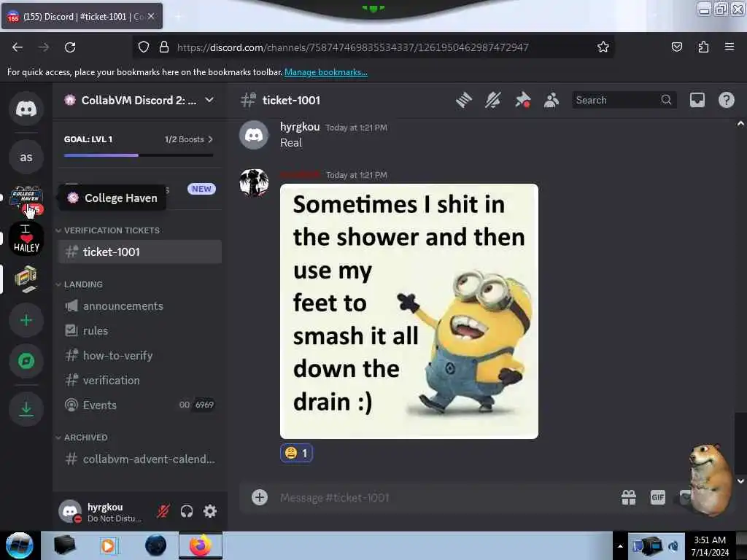Click hyrgkou message avatar
The image size is (747, 560).
point(254,135)
